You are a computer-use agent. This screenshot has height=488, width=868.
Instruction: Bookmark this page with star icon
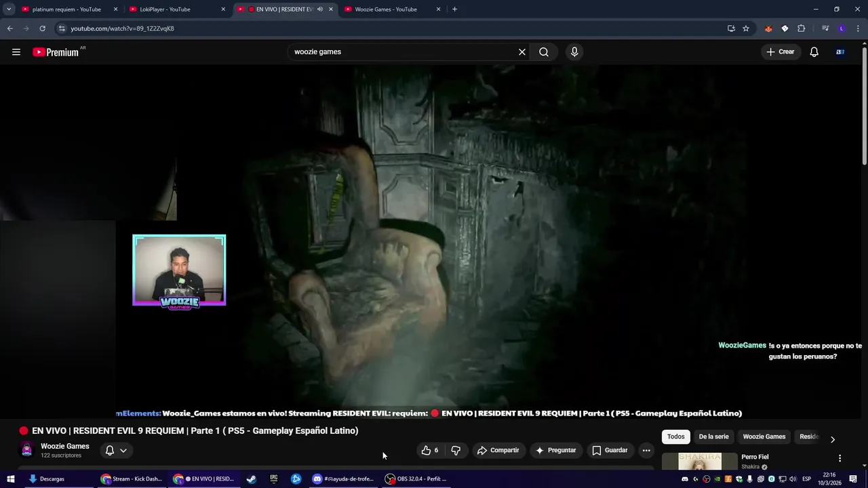[746, 28]
